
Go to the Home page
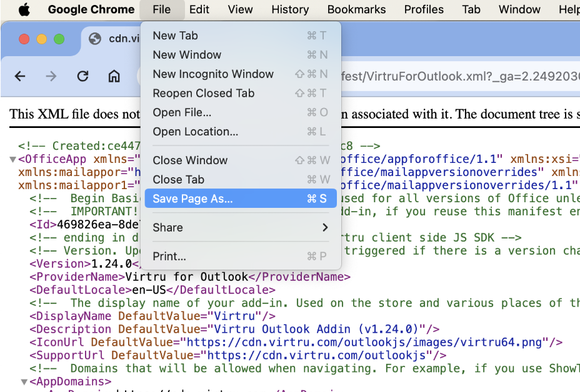(114, 77)
